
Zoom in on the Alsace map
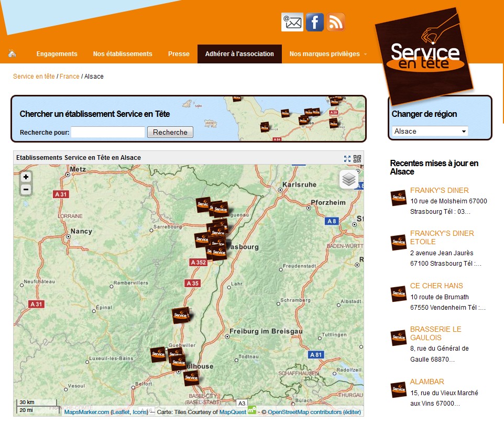click(x=26, y=177)
